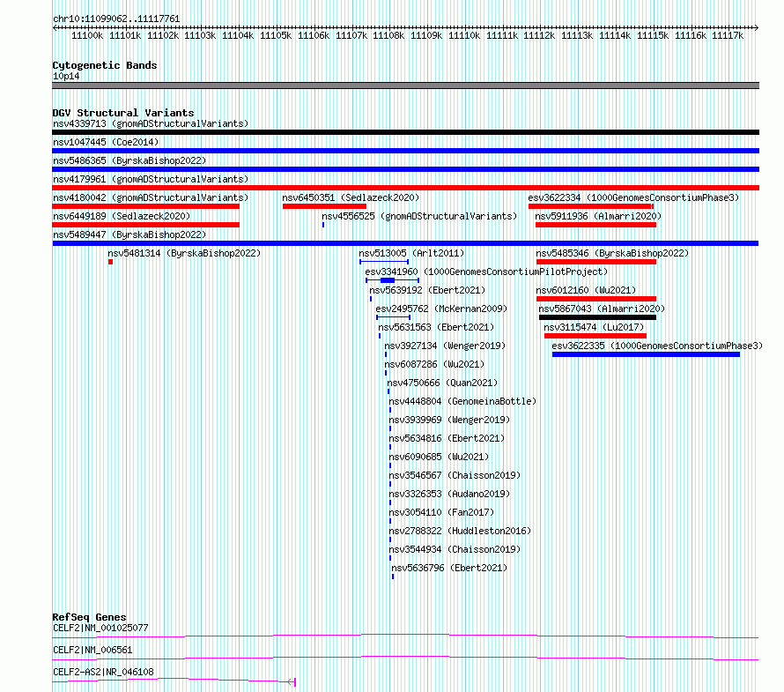Open nsv5485346 (ByrskaBishop2022) variant

point(612,253)
